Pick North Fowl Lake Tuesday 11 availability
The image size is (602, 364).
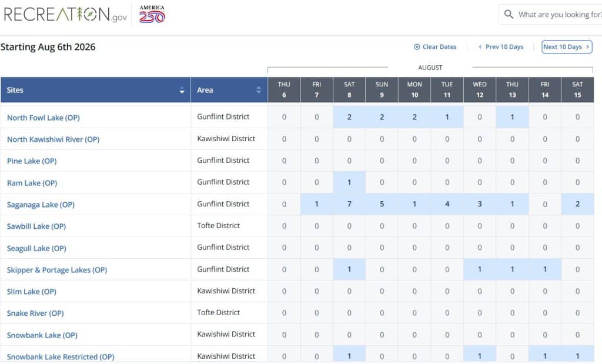click(447, 117)
